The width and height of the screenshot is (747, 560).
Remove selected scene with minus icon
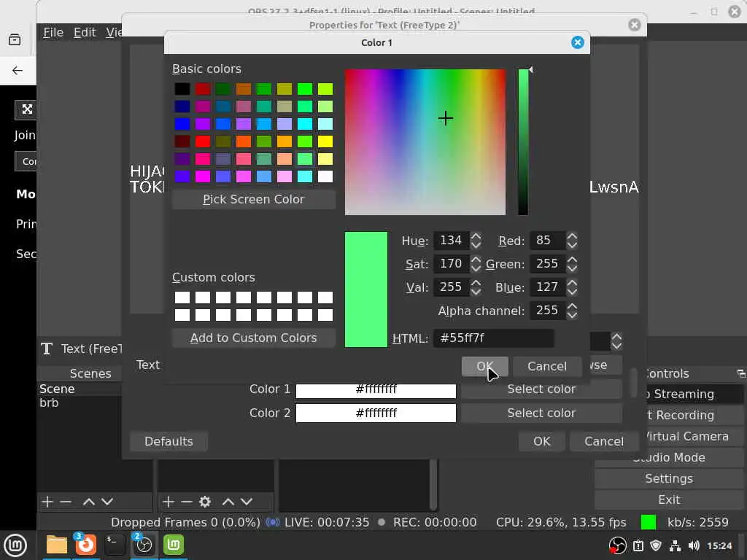point(66,502)
